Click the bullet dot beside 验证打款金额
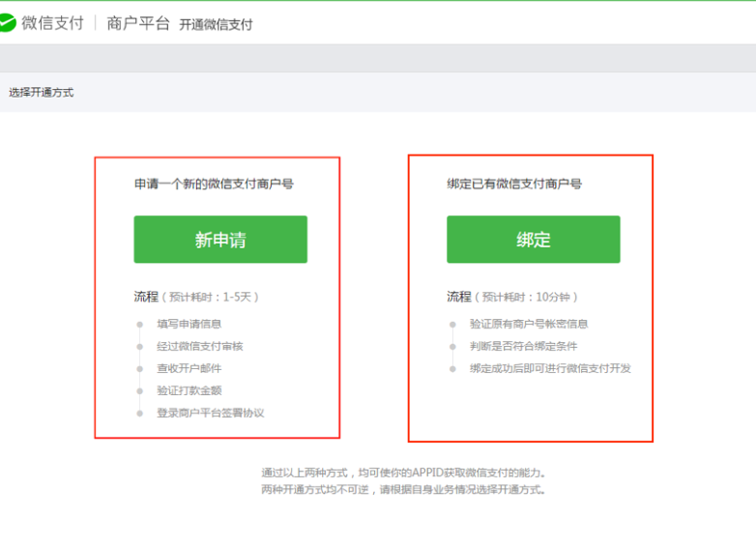 pyautogui.click(x=140, y=391)
